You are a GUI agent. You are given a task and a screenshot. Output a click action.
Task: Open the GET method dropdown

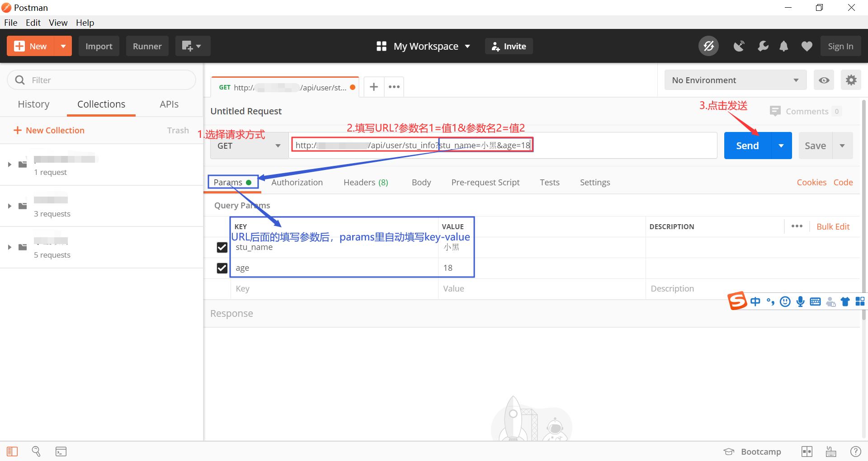pos(249,146)
